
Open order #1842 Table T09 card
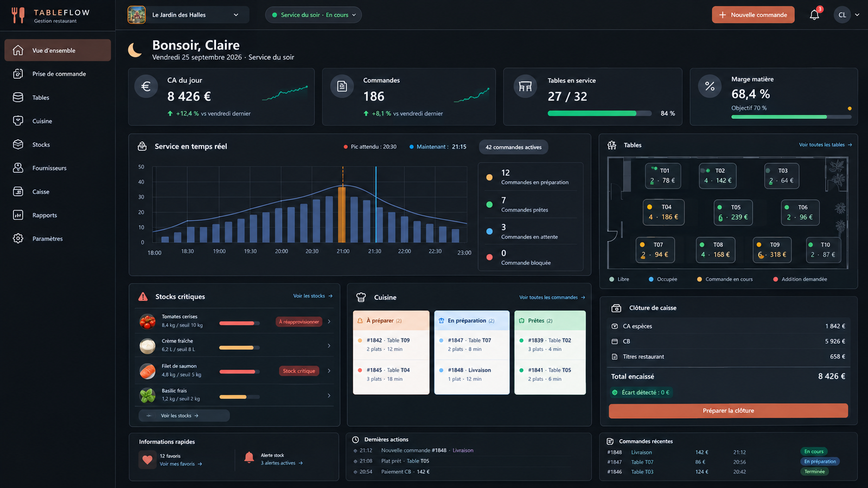[x=391, y=345]
